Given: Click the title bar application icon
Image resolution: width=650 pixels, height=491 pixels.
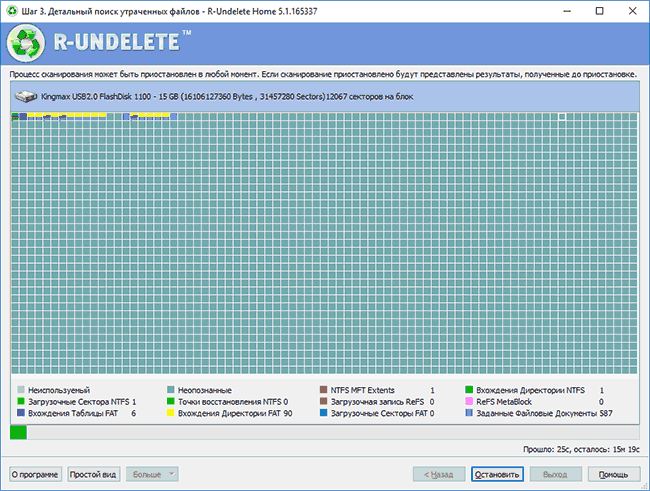Looking at the screenshot, I should [x=12, y=11].
